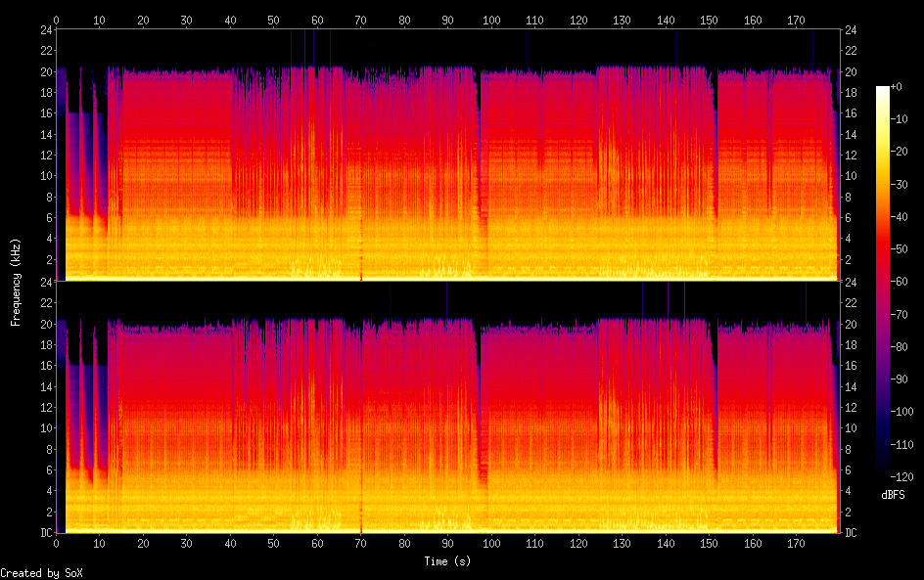The image size is (924, 580).
Task: Select the 170 mark on the top time axis
Action: coord(796,20)
